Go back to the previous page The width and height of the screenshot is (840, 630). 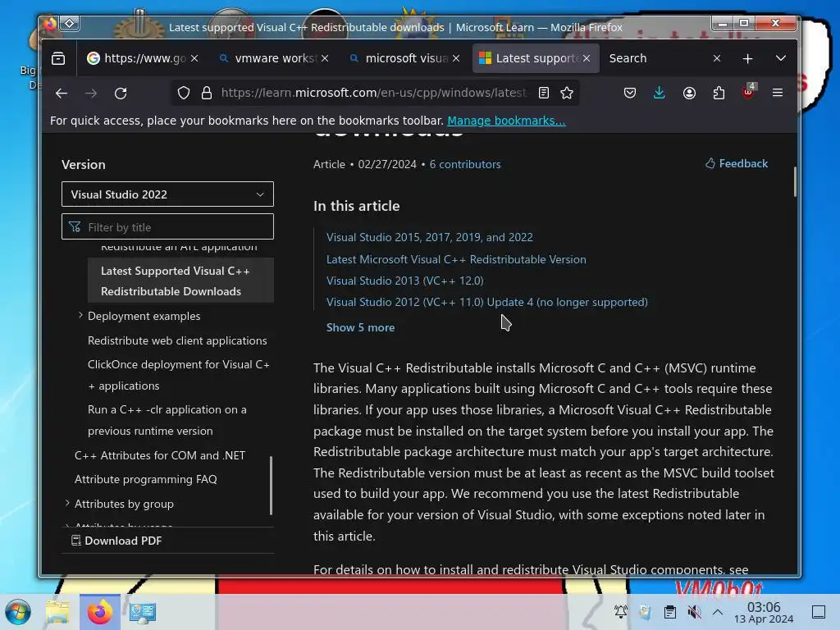click(x=61, y=94)
